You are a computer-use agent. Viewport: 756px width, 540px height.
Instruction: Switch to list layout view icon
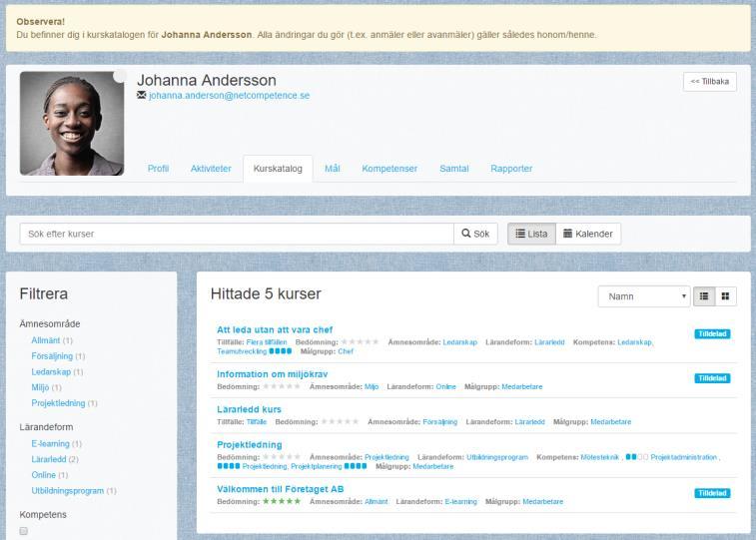point(704,296)
